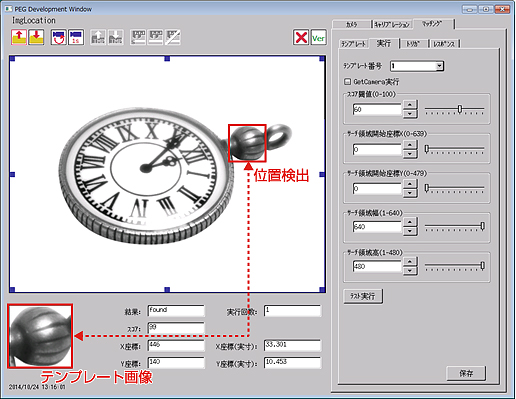
Task: Click the X座標 field showing 446
Action: click(x=176, y=345)
